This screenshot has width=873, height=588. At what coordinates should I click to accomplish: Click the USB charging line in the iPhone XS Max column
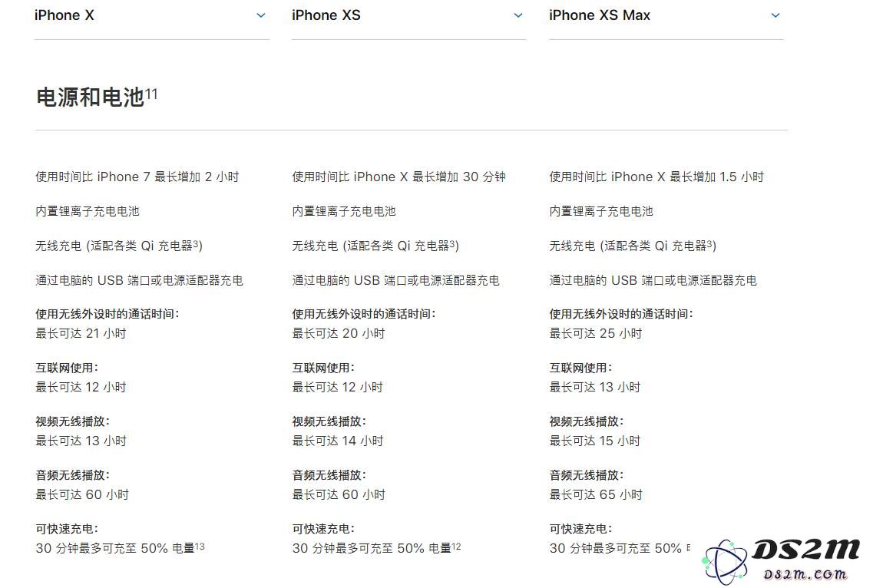click(x=653, y=280)
